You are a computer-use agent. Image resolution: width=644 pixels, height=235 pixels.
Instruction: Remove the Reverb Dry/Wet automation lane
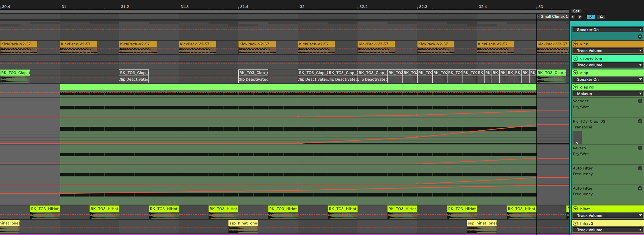click(640, 148)
